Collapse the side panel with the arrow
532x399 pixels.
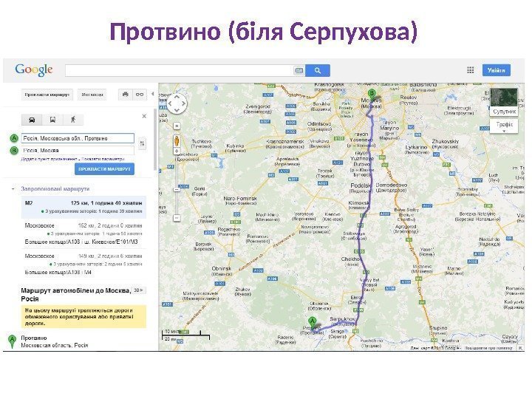pyautogui.click(x=153, y=94)
